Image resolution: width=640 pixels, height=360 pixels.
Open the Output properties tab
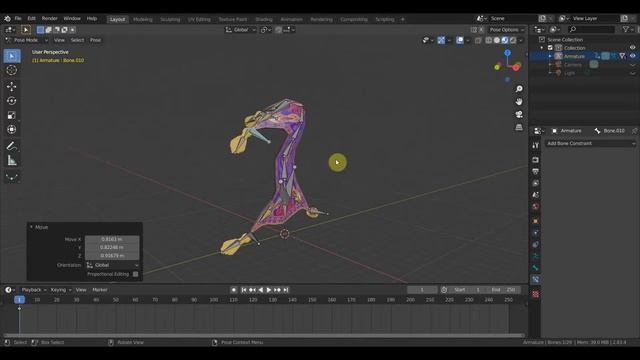click(535, 171)
